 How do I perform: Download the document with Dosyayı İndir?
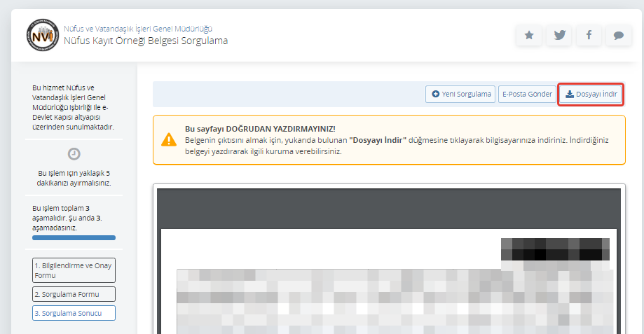pyautogui.click(x=591, y=94)
